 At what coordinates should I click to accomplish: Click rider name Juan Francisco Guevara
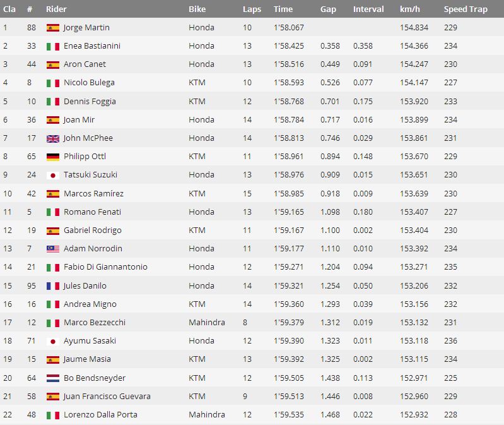[x=107, y=396]
